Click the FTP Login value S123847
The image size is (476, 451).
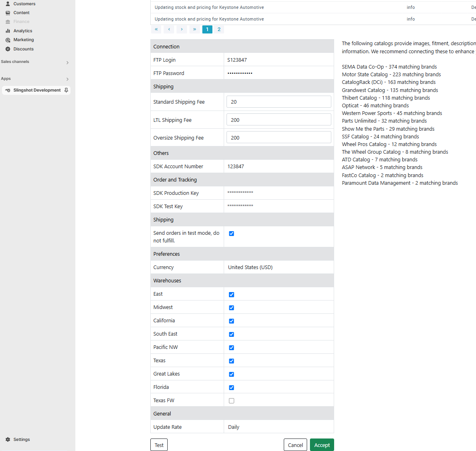click(x=237, y=60)
